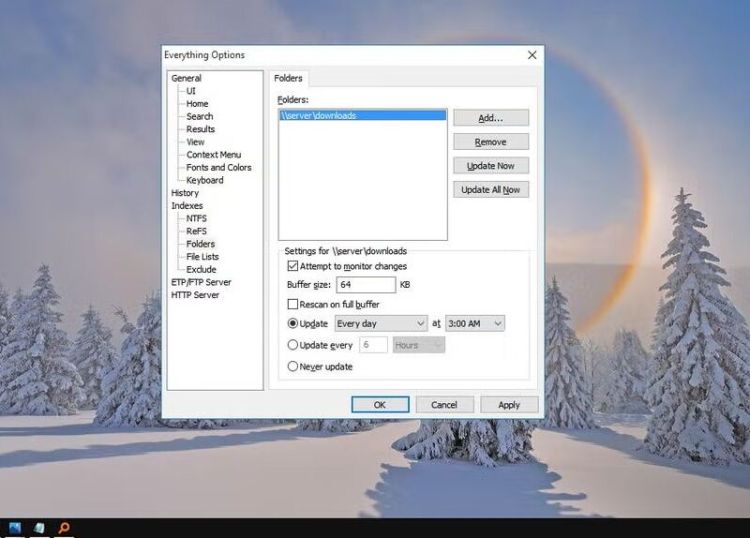Open the Every day dropdown
The width and height of the screenshot is (750, 538).
coord(380,324)
